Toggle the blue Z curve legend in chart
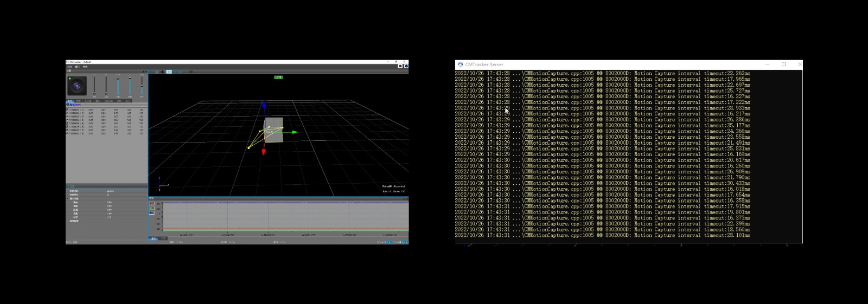Viewport: 868px width, 304px height. pyautogui.click(x=152, y=212)
